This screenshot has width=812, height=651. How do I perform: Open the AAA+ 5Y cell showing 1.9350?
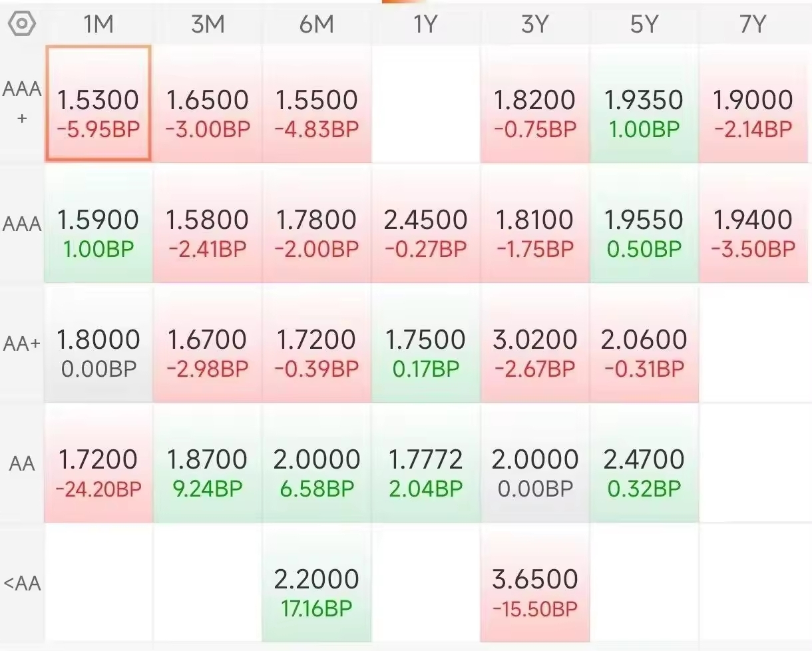click(x=644, y=103)
